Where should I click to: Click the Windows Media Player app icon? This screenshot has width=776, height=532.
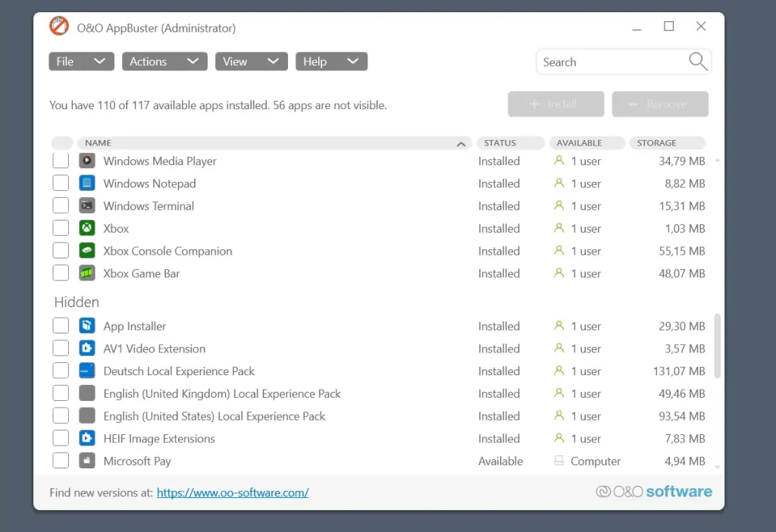(86, 160)
